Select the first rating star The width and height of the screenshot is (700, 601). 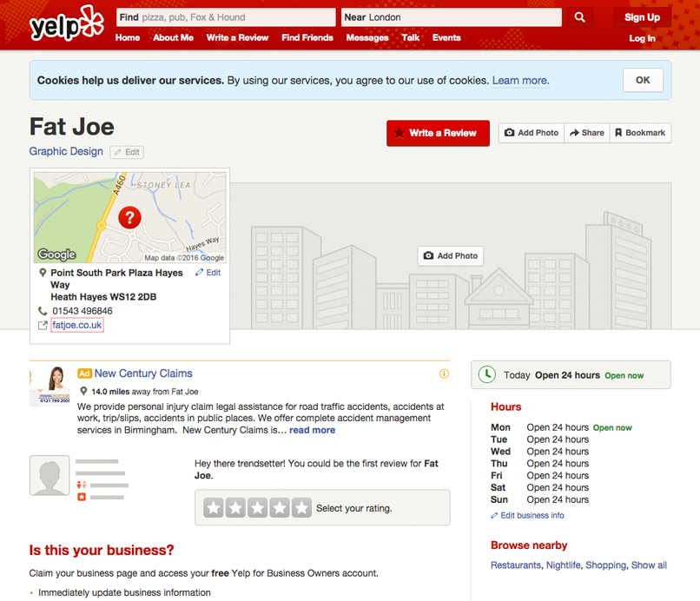tap(214, 508)
